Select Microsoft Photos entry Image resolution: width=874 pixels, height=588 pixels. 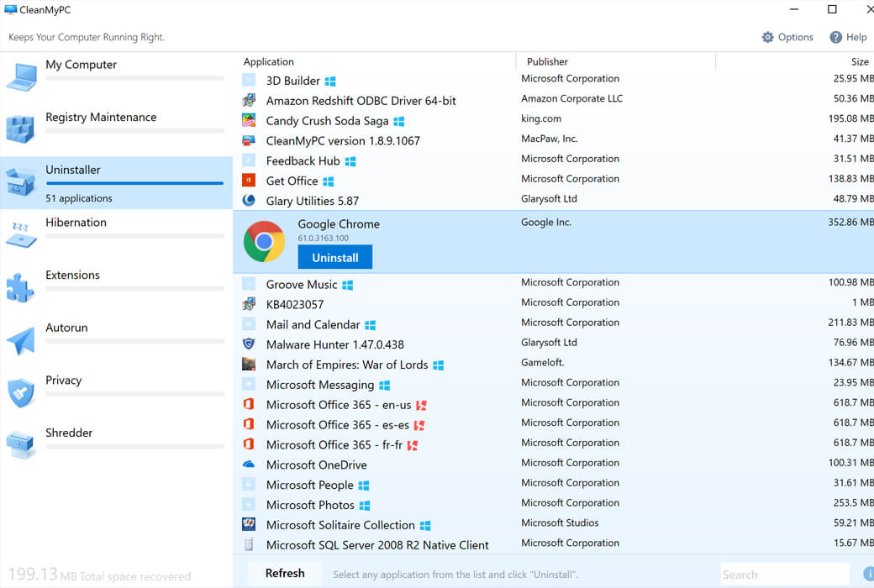pos(554,504)
